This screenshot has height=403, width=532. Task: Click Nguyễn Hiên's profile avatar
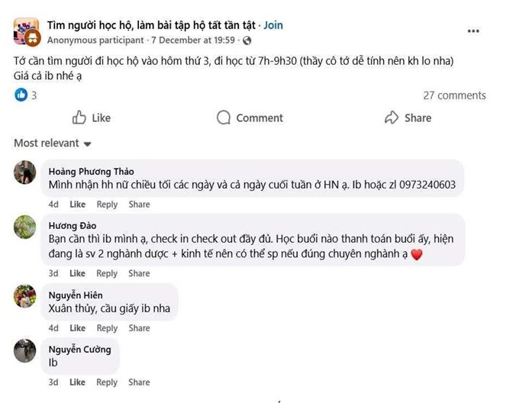pos(25,296)
